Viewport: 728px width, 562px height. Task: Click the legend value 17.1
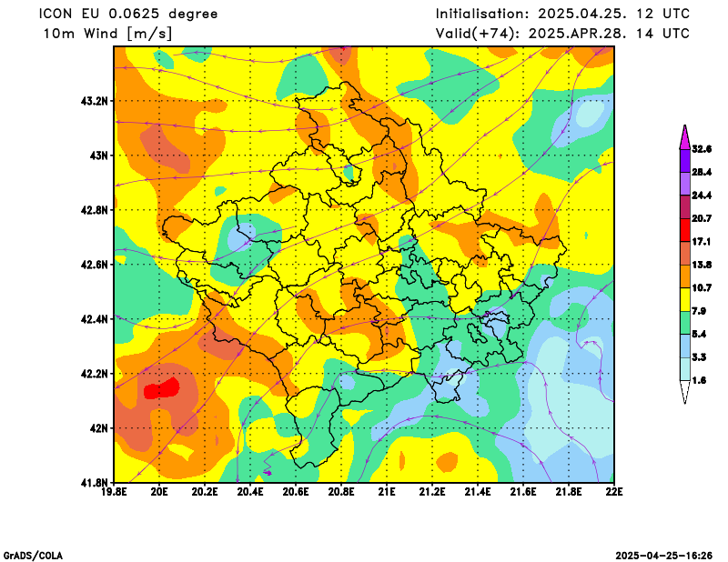(x=702, y=242)
